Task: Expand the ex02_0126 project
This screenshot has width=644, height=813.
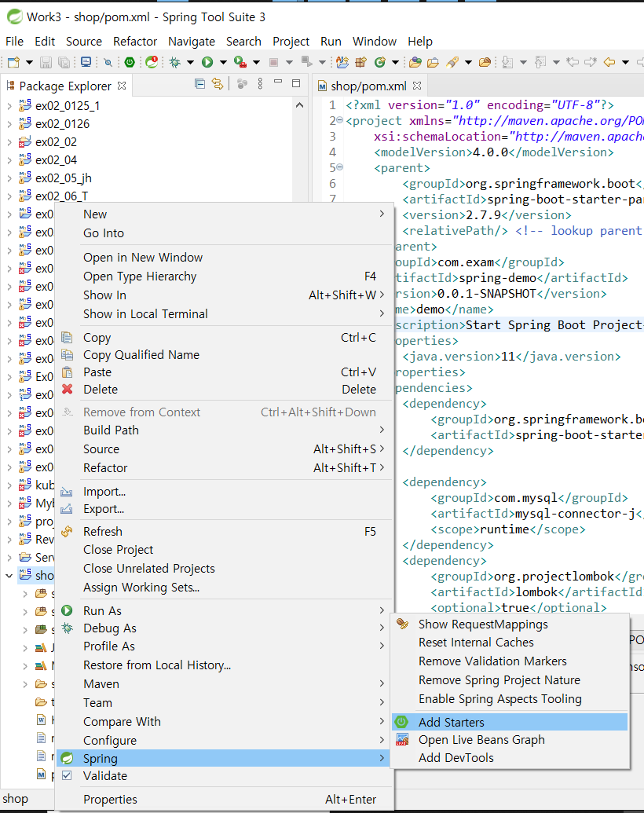Action: (x=9, y=124)
